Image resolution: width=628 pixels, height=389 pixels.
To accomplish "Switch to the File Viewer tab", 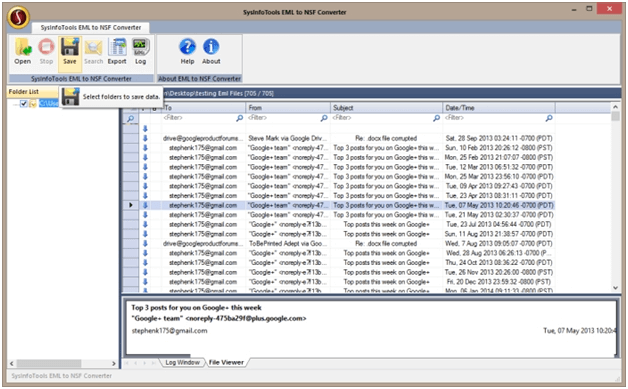I will click(226, 362).
